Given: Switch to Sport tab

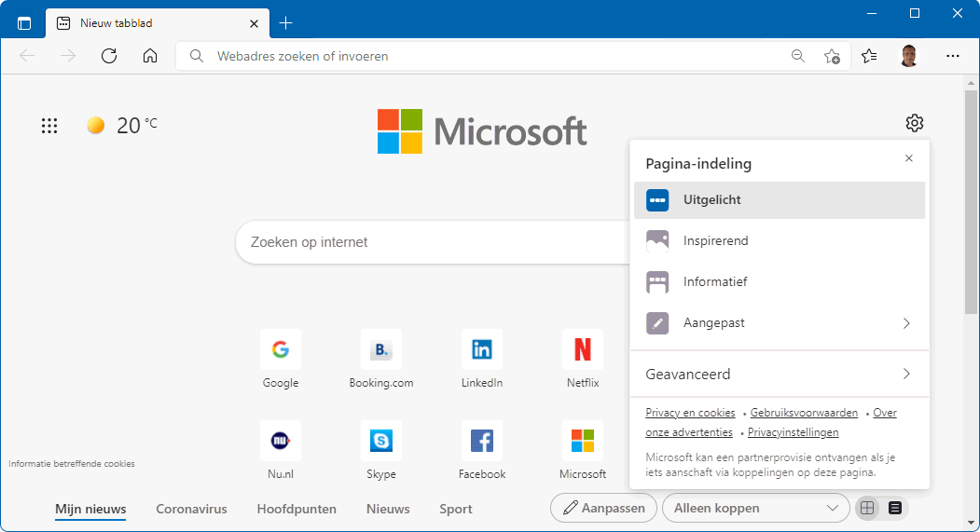Looking at the screenshot, I should click(x=456, y=509).
